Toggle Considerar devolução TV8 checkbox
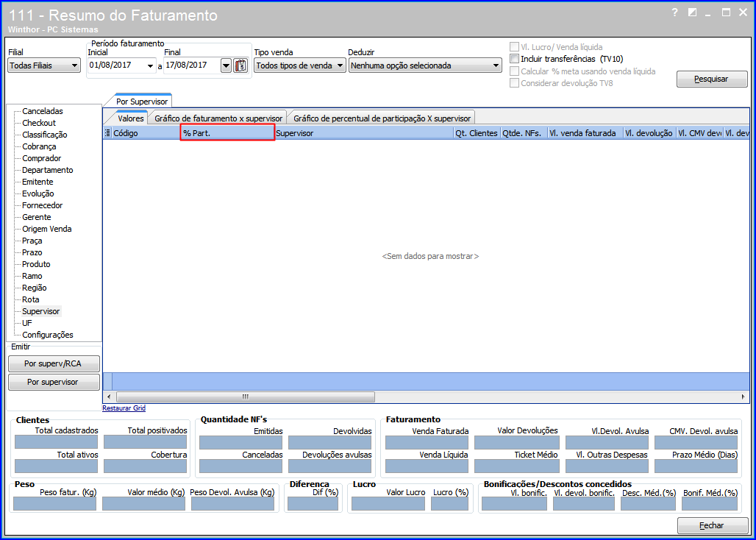Viewport: 756px width, 540px height. 515,83
